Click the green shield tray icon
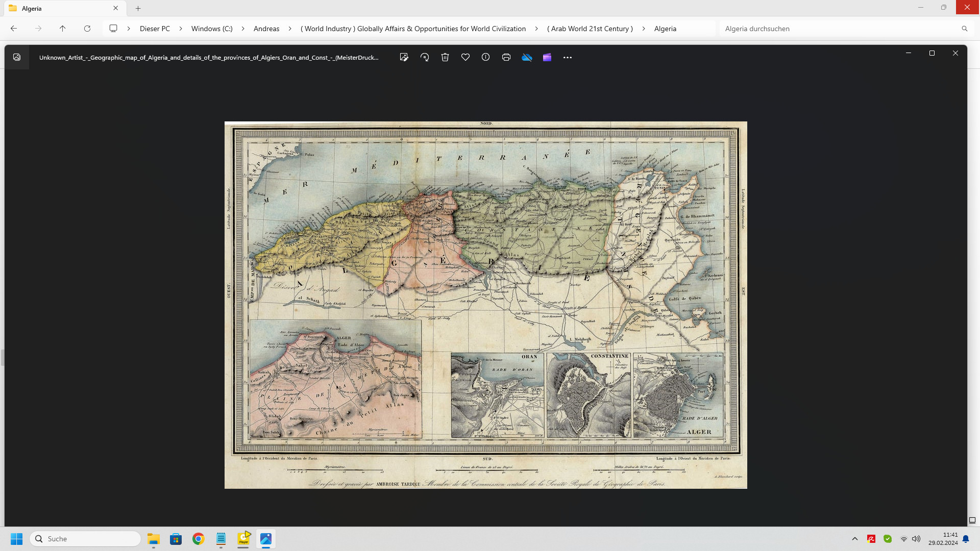980x551 pixels. tap(888, 539)
